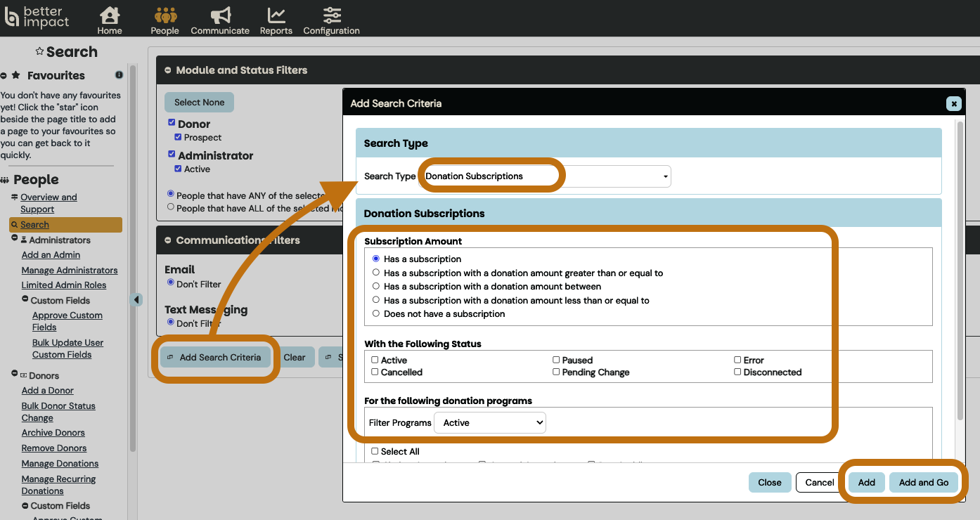This screenshot has height=520, width=980.
Task: Open the Filter Programs dropdown
Action: [490, 422]
